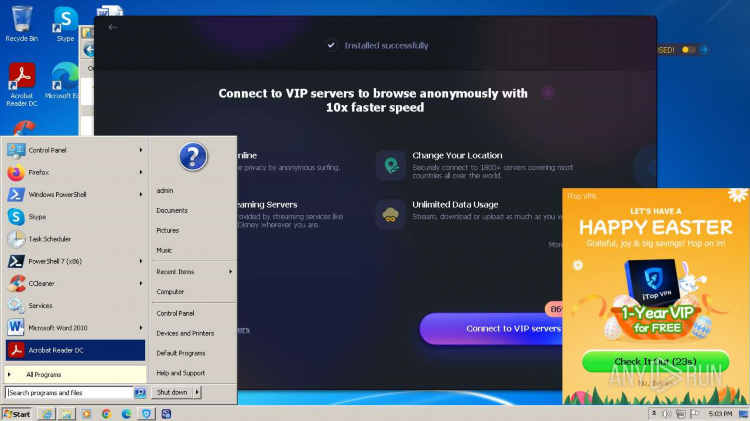Open Help and Support
Screen dimensions: 750x421
click(180, 373)
